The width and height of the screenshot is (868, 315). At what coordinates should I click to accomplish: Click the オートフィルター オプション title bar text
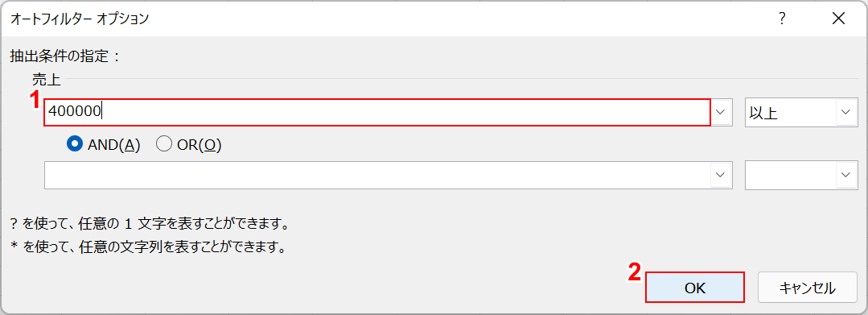[x=79, y=19]
